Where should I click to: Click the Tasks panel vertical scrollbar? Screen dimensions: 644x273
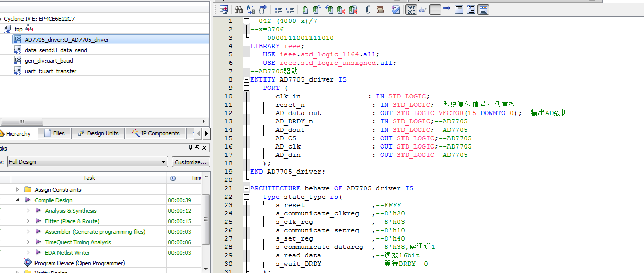pos(205,220)
